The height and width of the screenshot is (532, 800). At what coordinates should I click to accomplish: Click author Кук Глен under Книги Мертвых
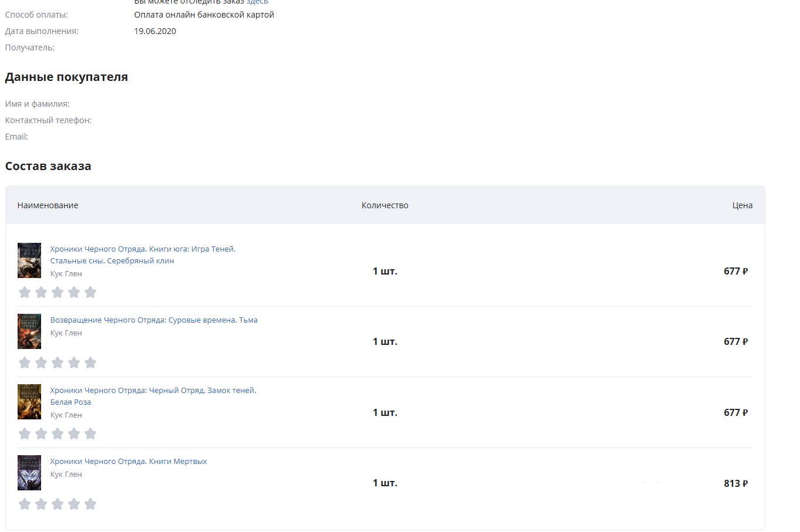(66, 475)
